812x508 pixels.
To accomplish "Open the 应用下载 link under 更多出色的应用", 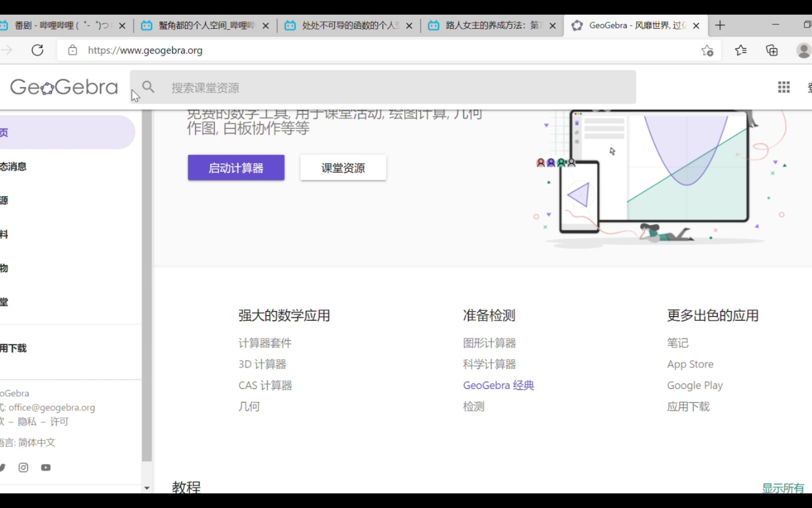I will pyautogui.click(x=688, y=406).
